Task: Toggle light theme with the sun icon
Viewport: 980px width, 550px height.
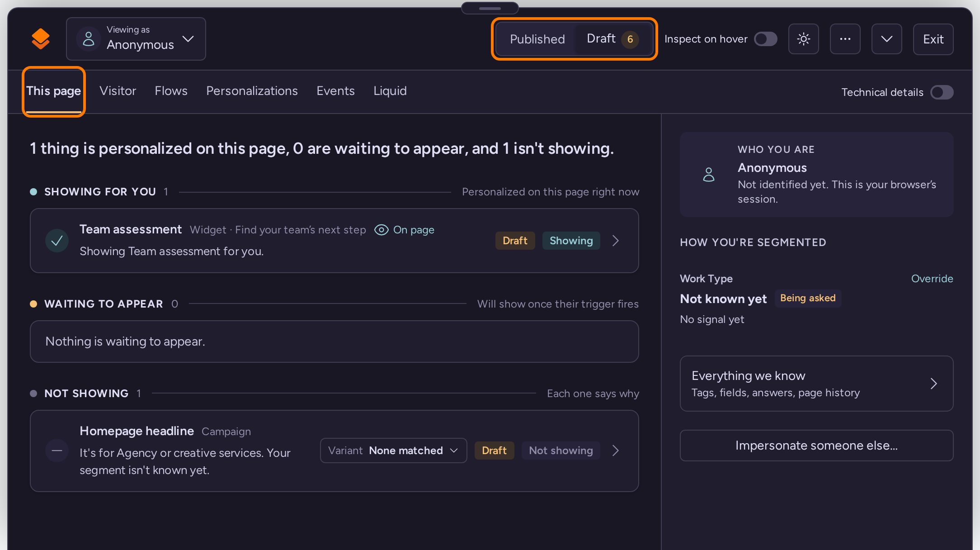Action: click(x=803, y=39)
